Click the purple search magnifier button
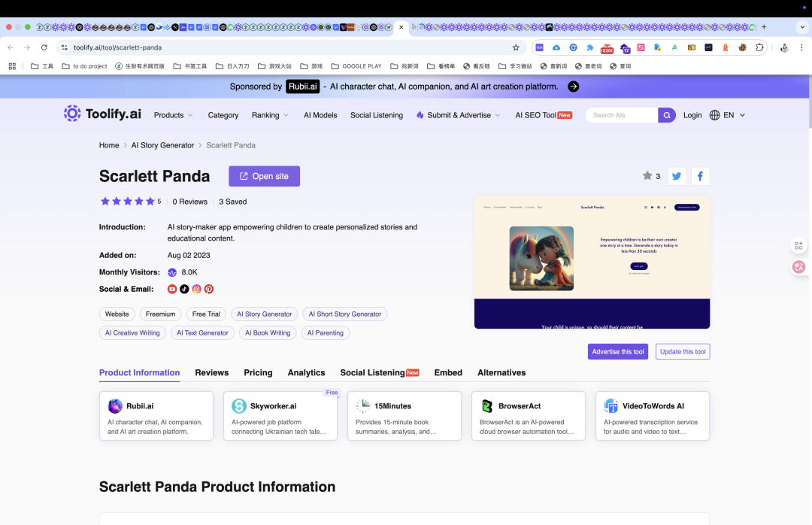812x525 pixels. coord(666,115)
